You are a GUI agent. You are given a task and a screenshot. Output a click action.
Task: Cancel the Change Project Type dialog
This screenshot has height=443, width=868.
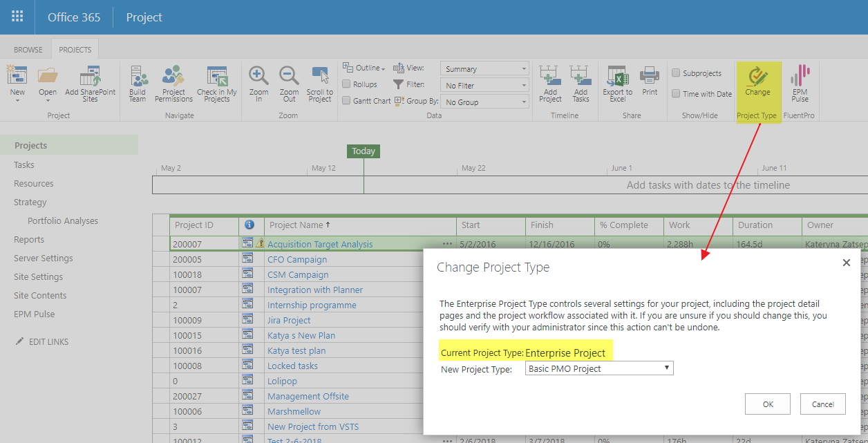tap(823, 404)
